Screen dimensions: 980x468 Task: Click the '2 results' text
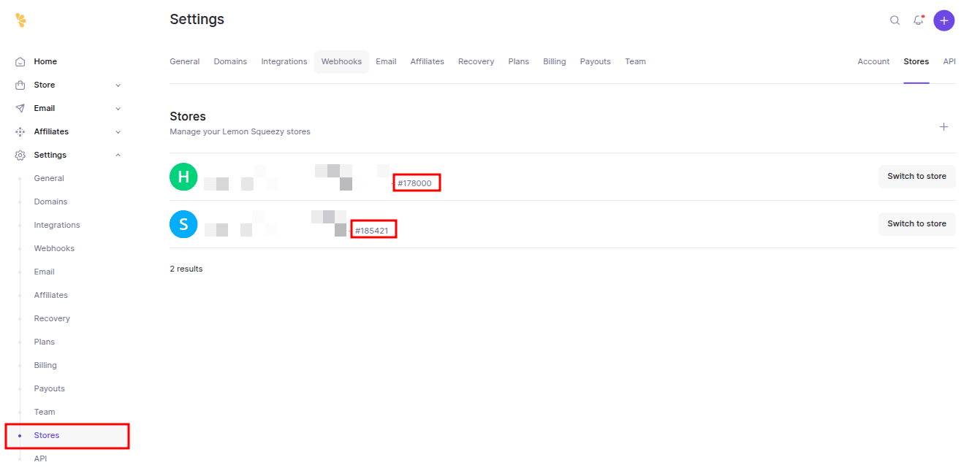click(x=186, y=269)
